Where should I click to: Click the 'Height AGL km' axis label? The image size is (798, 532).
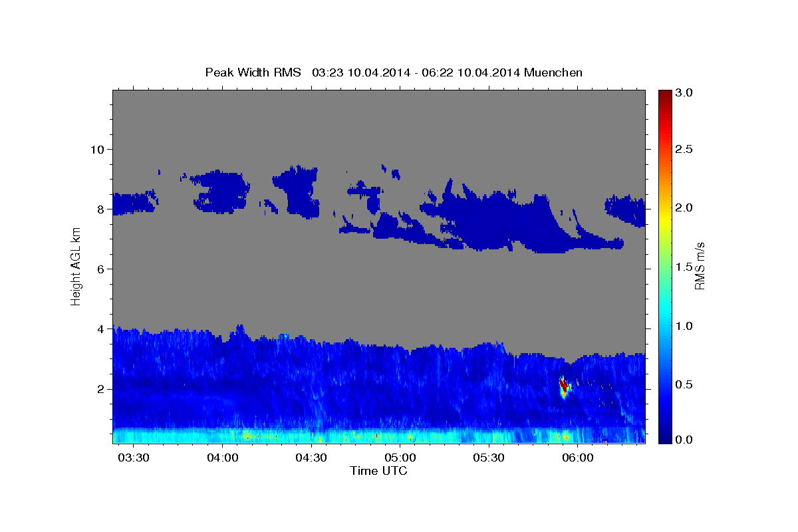coord(76,265)
